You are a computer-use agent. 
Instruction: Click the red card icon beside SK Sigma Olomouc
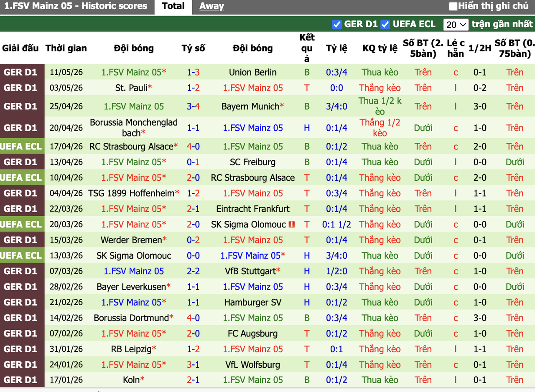(292, 225)
